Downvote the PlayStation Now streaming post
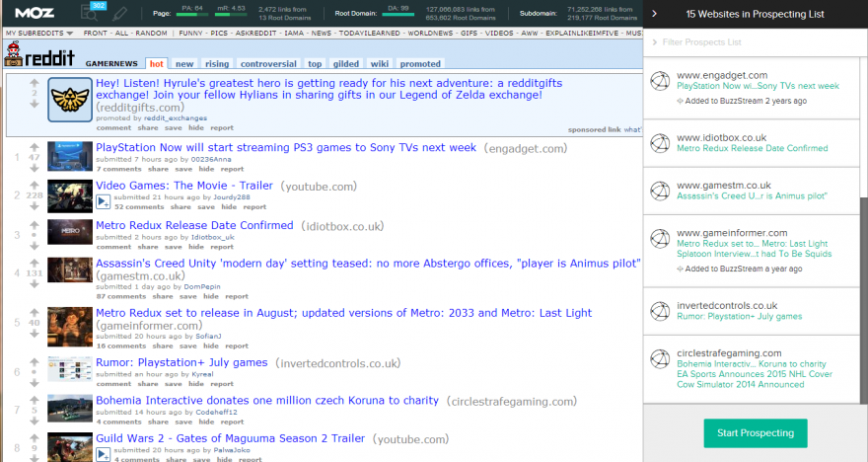This screenshot has width=868, height=462. tap(35, 167)
